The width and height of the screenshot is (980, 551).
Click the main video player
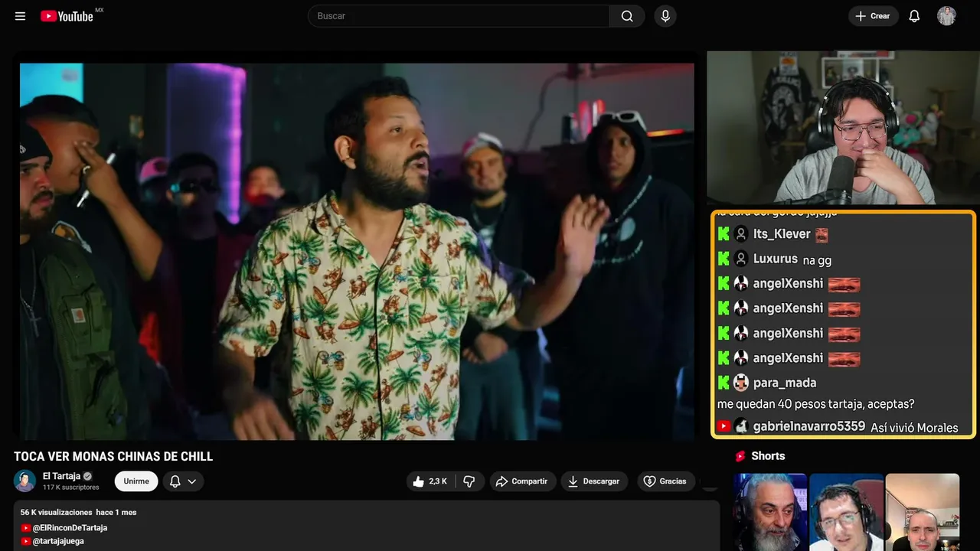pyautogui.click(x=357, y=251)
